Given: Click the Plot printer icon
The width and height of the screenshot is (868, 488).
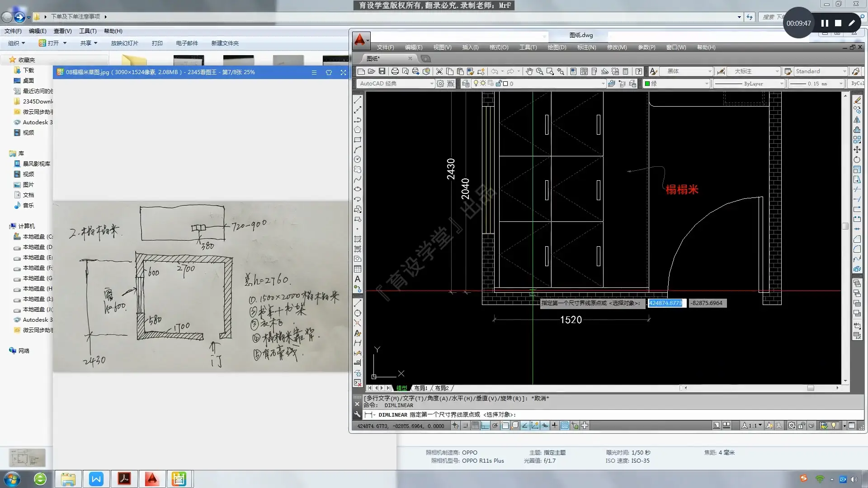Looking at the screenshot, I should pyautogui.click(x=395, y=71).
